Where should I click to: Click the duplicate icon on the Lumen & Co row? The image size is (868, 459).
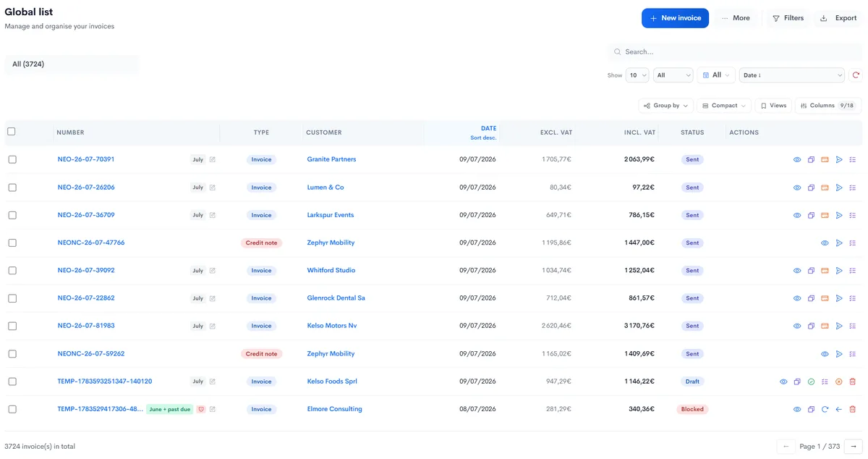pos(811,188)
